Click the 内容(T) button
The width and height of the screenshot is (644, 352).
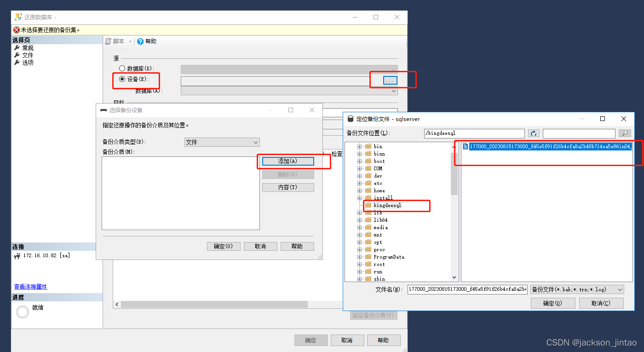click(x=288, y=187)
